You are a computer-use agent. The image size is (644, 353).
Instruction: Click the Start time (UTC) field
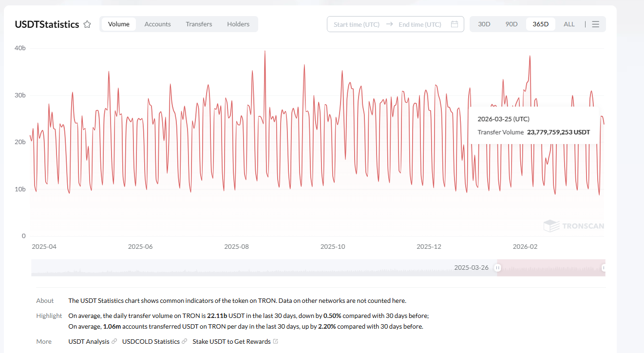pyautogui.click(x=357, y=24)
